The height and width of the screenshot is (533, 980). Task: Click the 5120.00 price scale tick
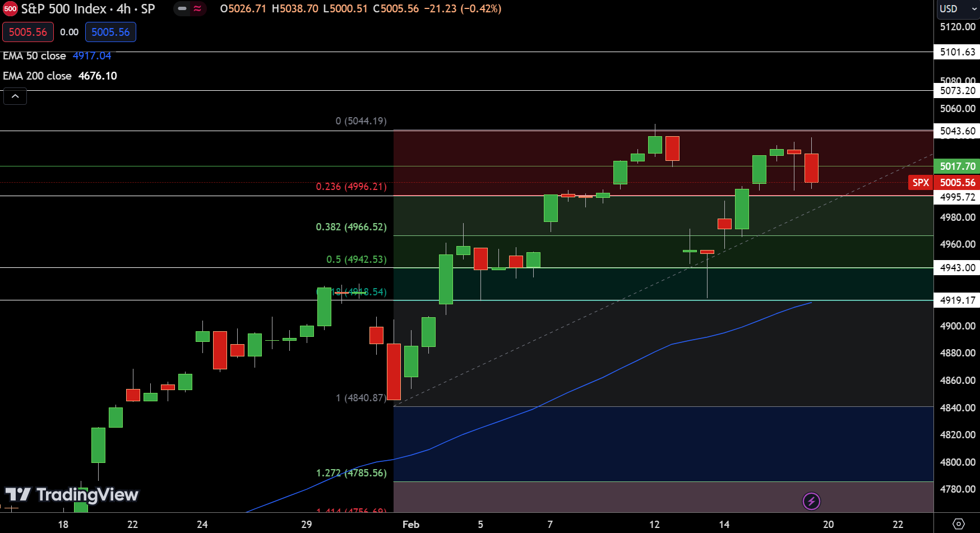point(958,27)
